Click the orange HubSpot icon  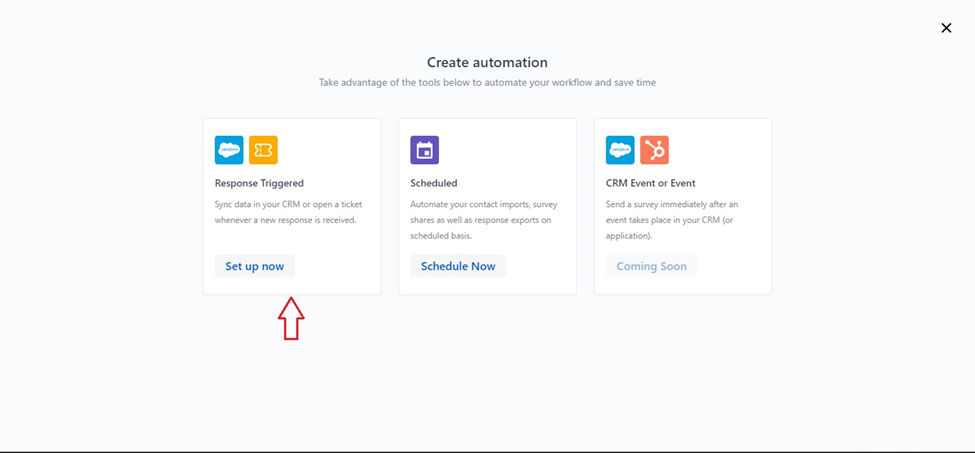pos(654,150)
